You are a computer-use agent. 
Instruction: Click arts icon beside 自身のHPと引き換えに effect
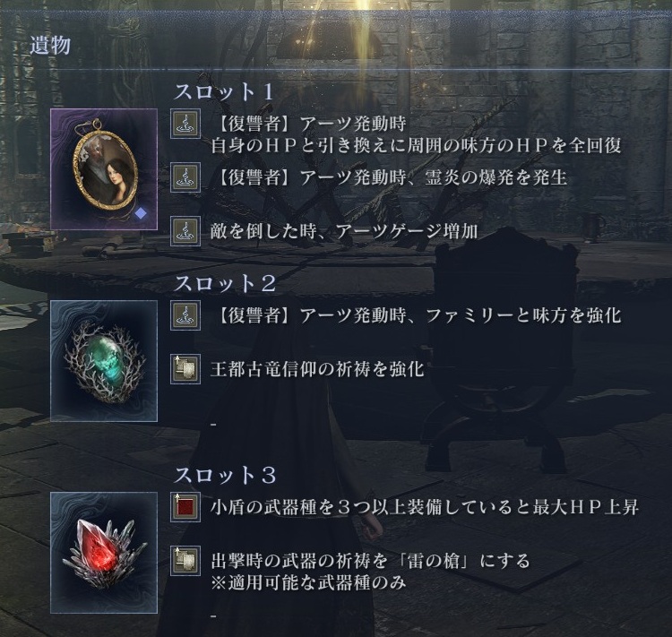(x=185, y=124)
